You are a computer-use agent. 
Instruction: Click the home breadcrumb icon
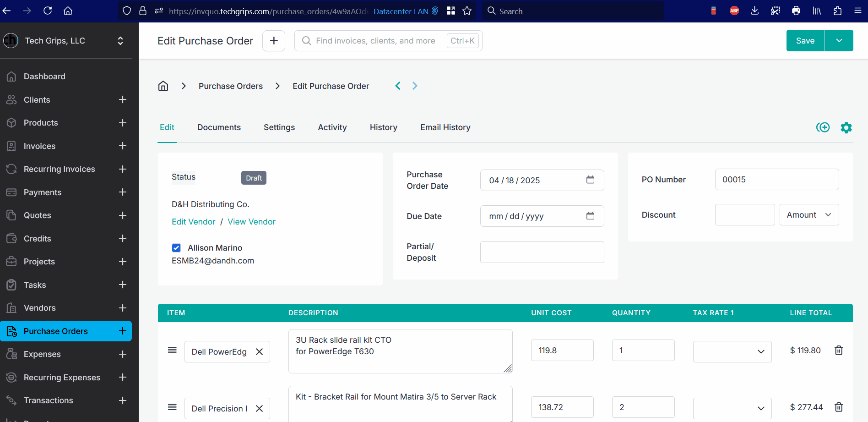163,86
